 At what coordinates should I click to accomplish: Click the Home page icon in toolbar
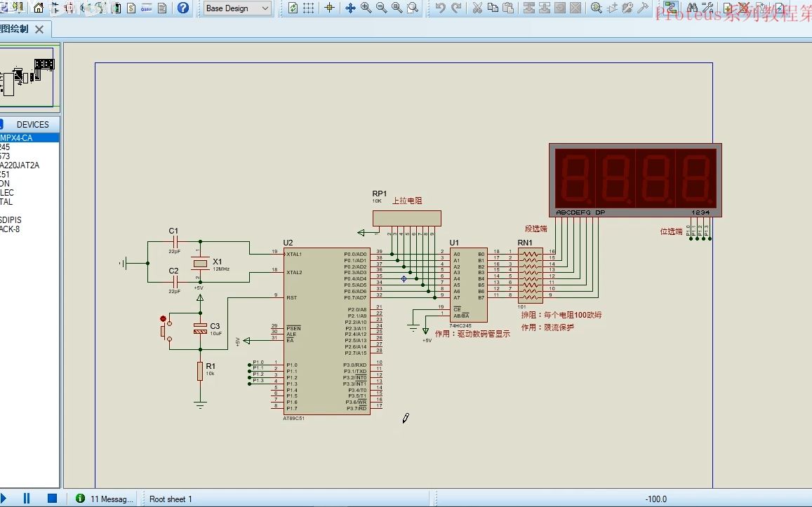[39, 8]
